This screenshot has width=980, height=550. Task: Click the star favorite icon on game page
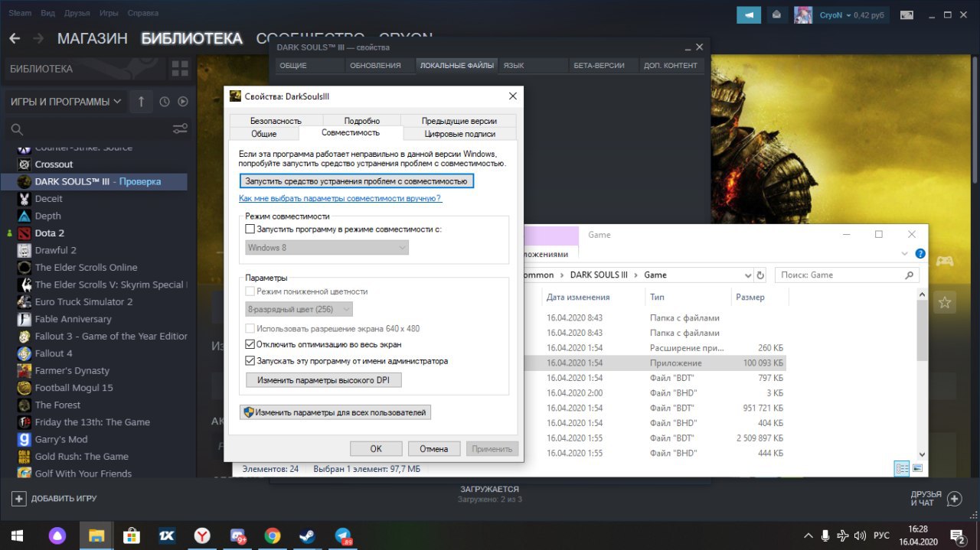click(x=945, y=303)
